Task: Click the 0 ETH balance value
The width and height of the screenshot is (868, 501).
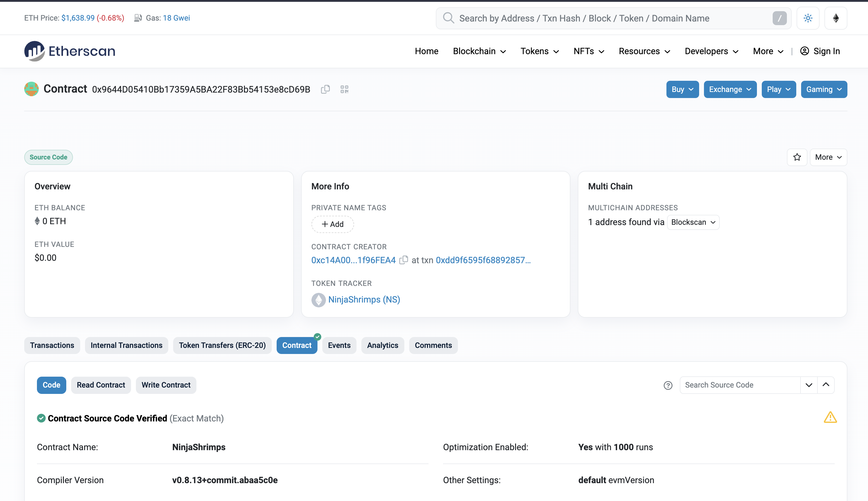Action: pyautogui.click(x=54, y=221)
